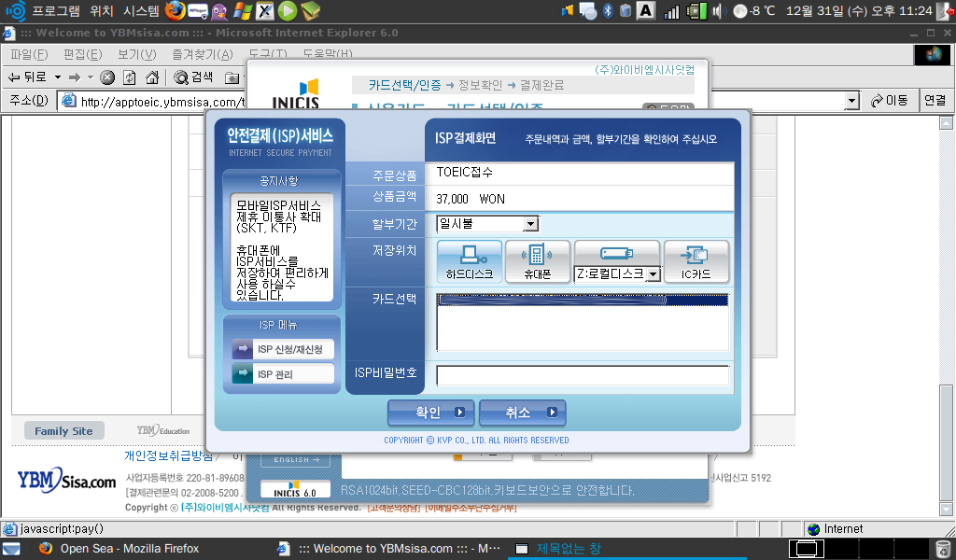Open the trash icon in bottom panel

pyautogui.click(x=943, y=549)
